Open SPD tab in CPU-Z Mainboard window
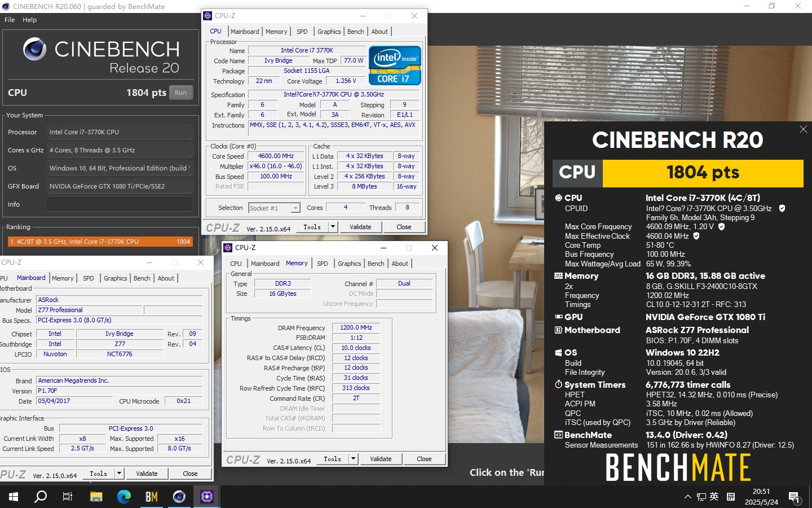The width and height of the screenshot is (812, 508). tap(89, 278)
